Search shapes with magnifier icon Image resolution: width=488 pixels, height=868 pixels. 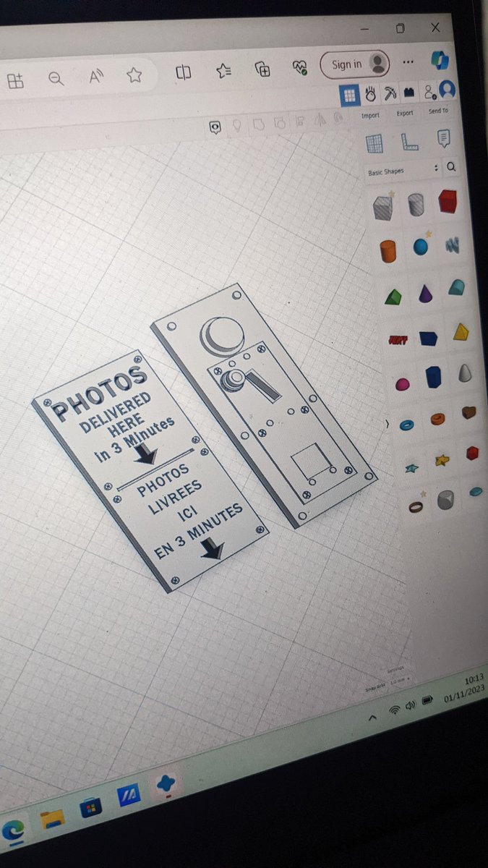(451, 167)
